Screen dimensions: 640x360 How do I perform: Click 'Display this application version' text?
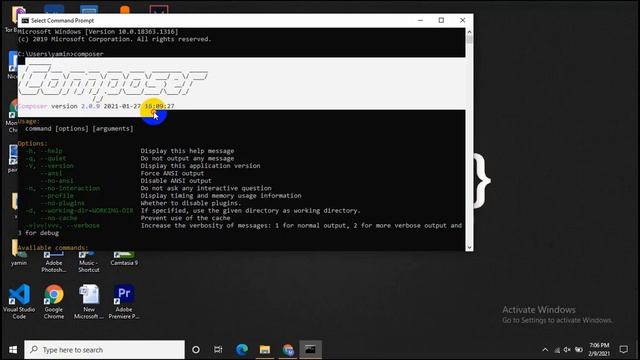click(x=200, y=166)
